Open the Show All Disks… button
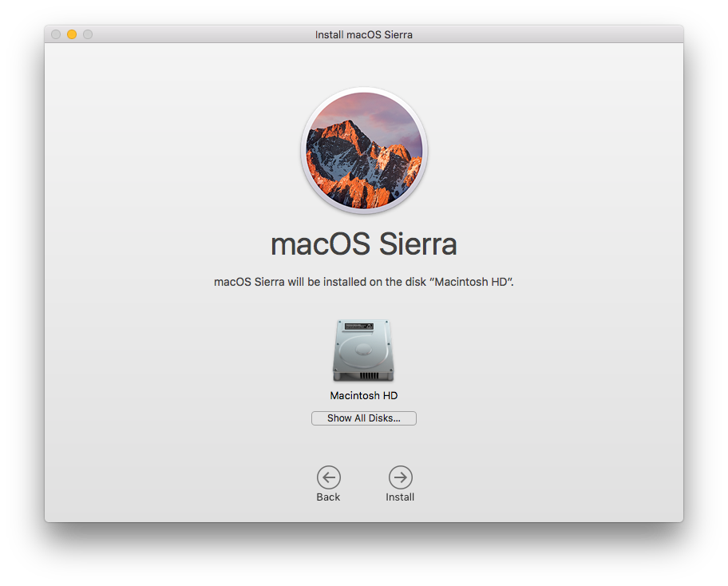The image size is (728, 586). pos(364,418)
